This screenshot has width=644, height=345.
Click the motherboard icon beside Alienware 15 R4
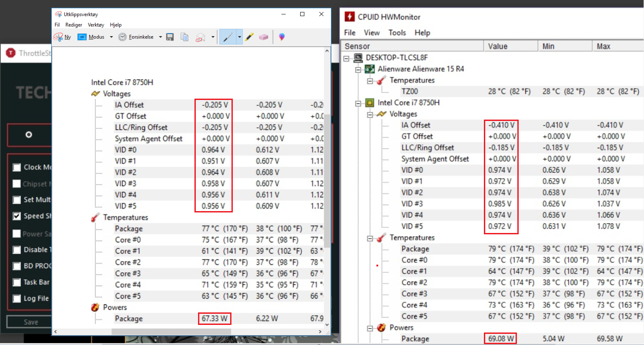click(x=369, y=69)
